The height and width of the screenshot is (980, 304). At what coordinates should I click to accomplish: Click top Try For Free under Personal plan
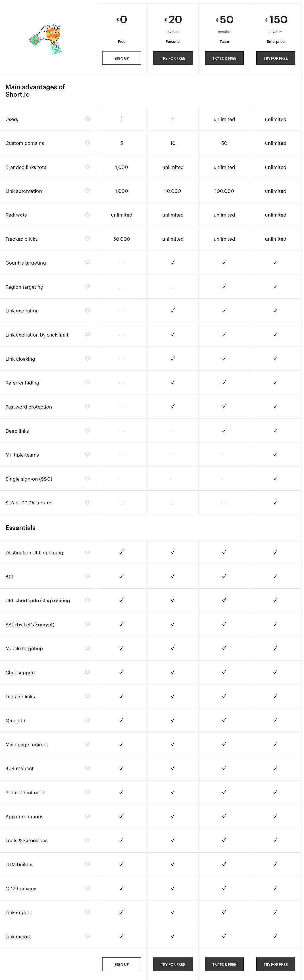click(x=173, y=58)
